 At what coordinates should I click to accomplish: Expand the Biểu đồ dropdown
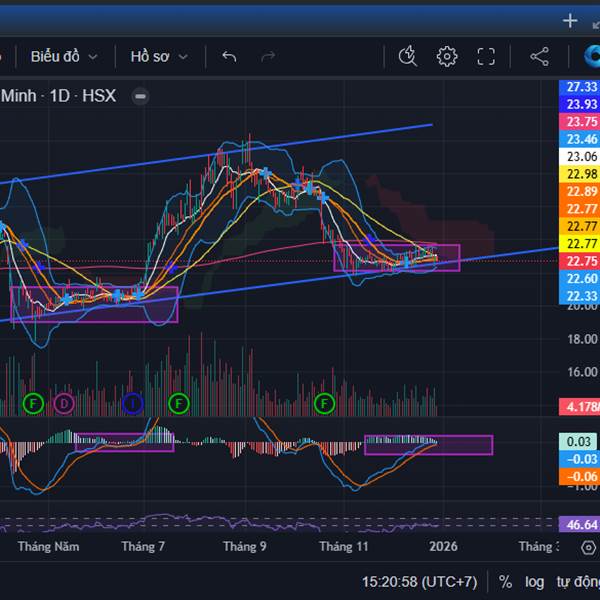(64, 56)
